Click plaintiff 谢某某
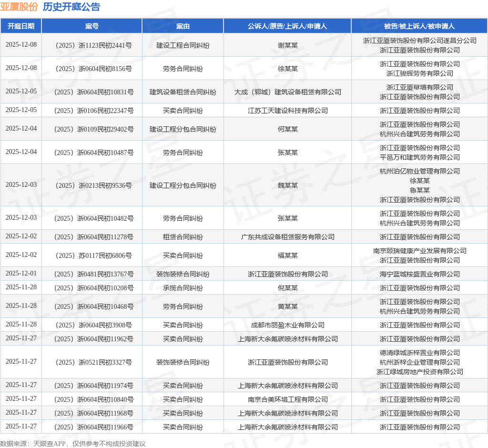This screenshot has height=448, width=488. point(287,45)
